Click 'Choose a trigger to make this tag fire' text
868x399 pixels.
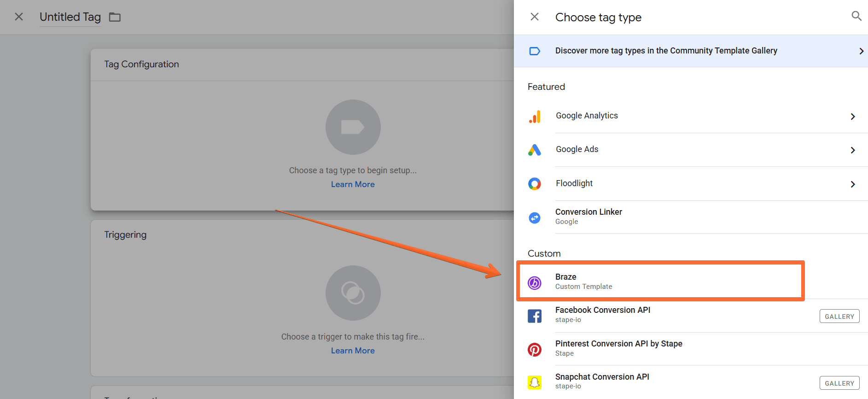click(353, 337)
